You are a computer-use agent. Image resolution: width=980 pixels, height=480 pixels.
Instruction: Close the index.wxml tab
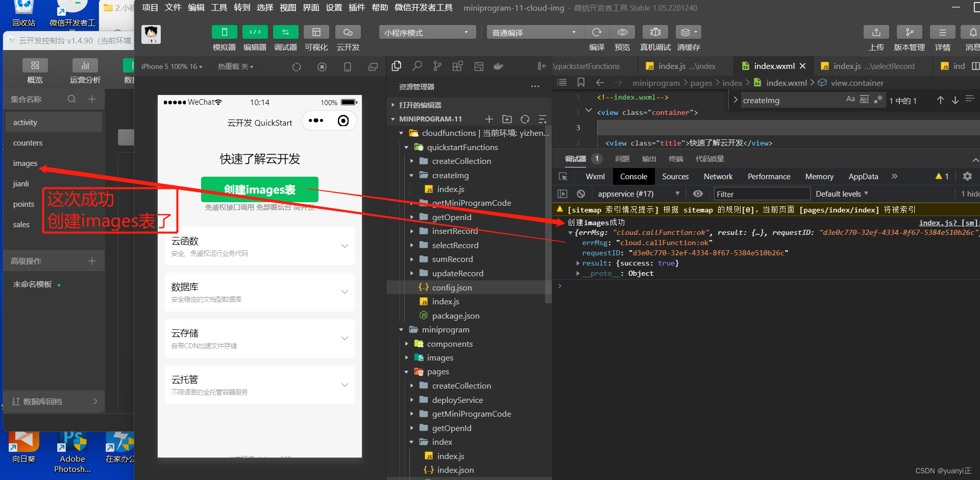click(803, 66)
